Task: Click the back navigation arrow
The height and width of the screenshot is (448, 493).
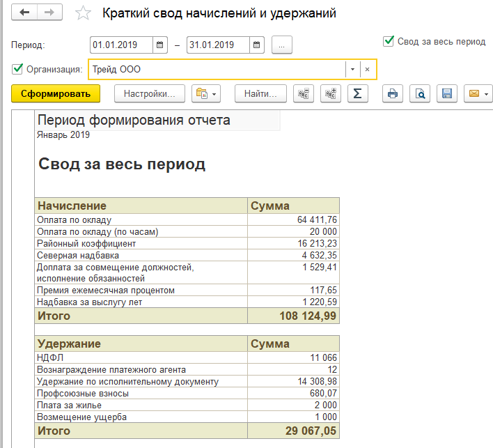Action: pos(24,13)
